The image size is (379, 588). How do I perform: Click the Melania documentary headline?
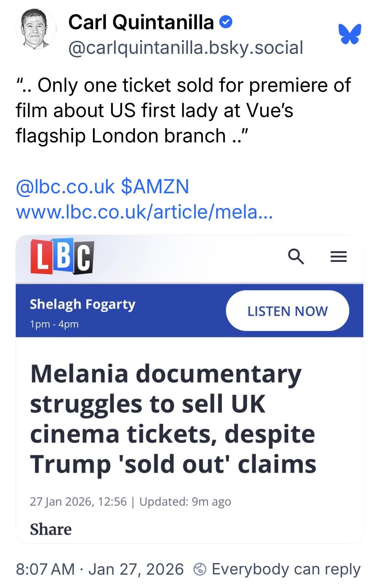[x=173, y=419]
